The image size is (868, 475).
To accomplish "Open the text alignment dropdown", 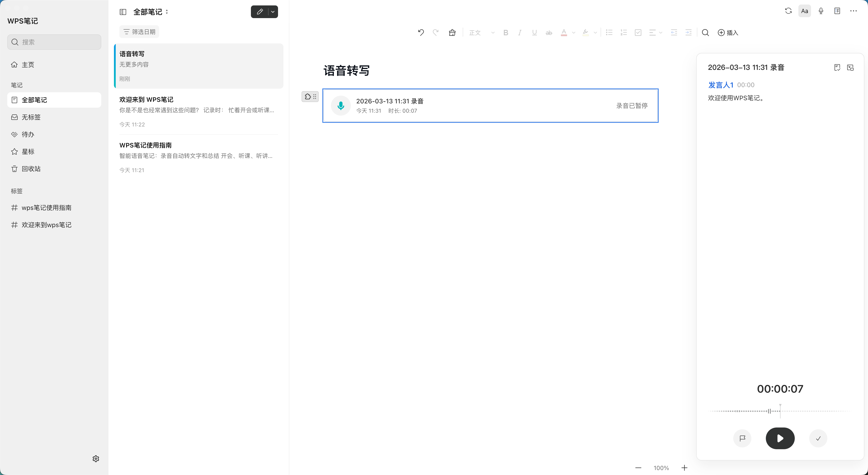I will [x=656, y=32].
